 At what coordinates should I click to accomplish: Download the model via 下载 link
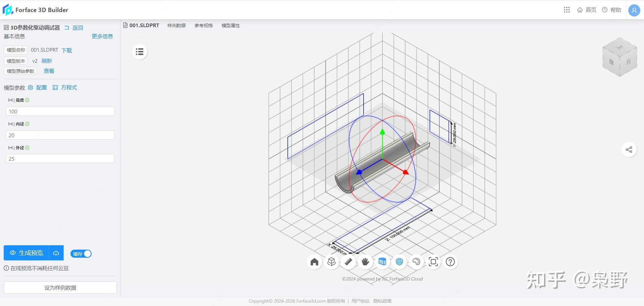coord(66,50)
